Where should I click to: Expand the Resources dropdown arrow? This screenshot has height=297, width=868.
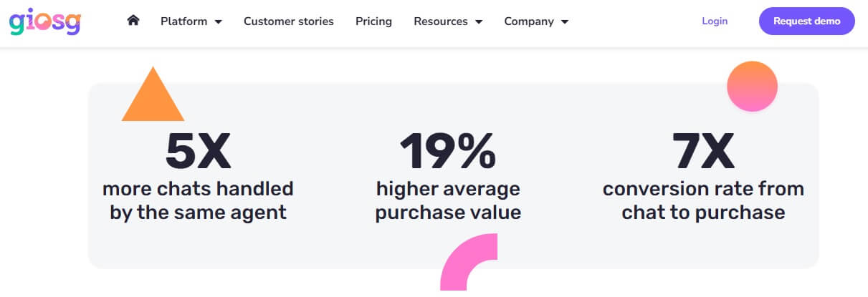(x=479, y=22)
